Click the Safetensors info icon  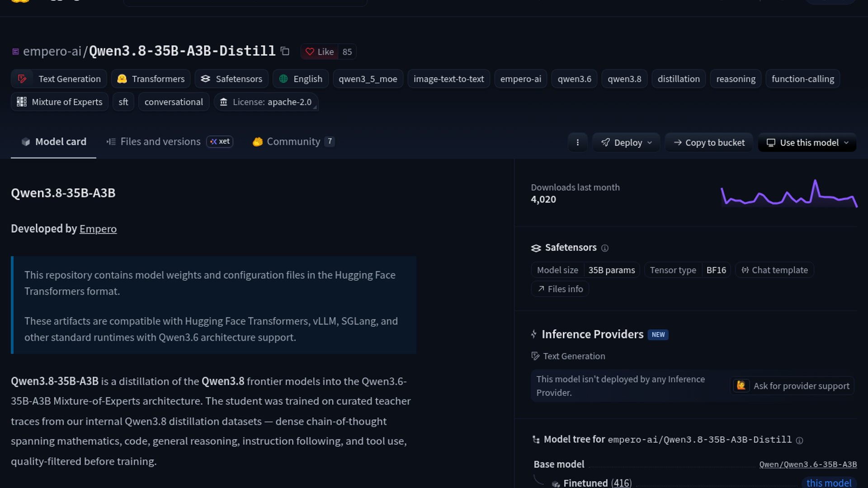[605, 248]
